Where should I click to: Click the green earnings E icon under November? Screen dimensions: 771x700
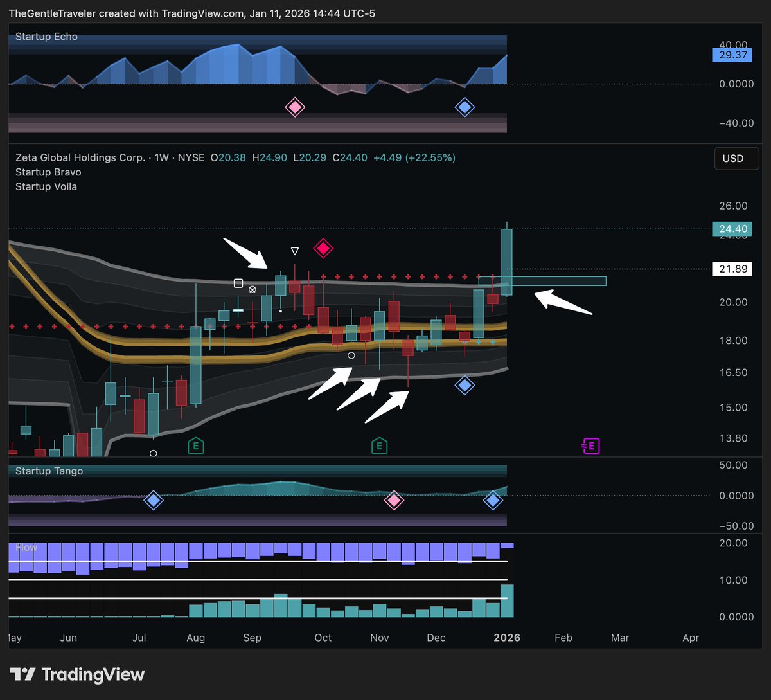pos(379,445)
